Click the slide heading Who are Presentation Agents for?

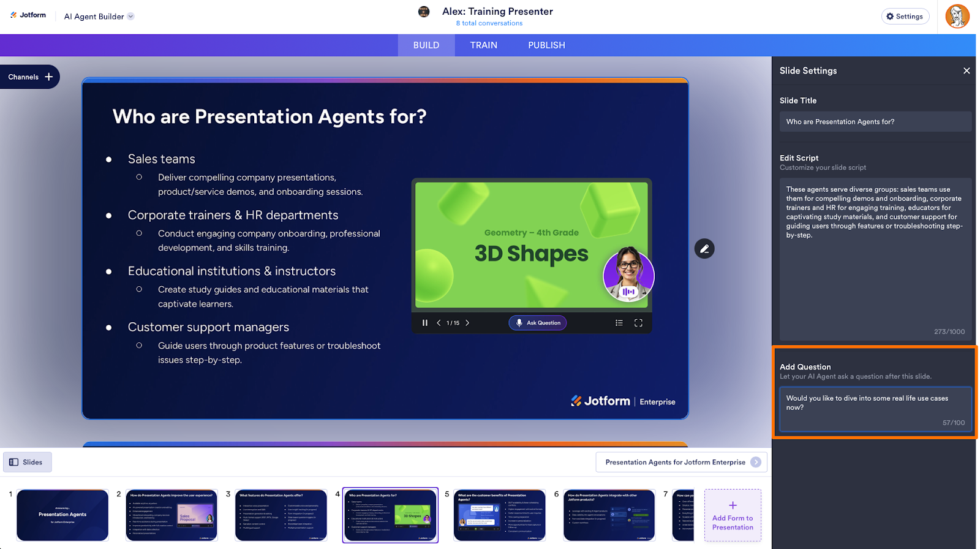tap(269, 116)
